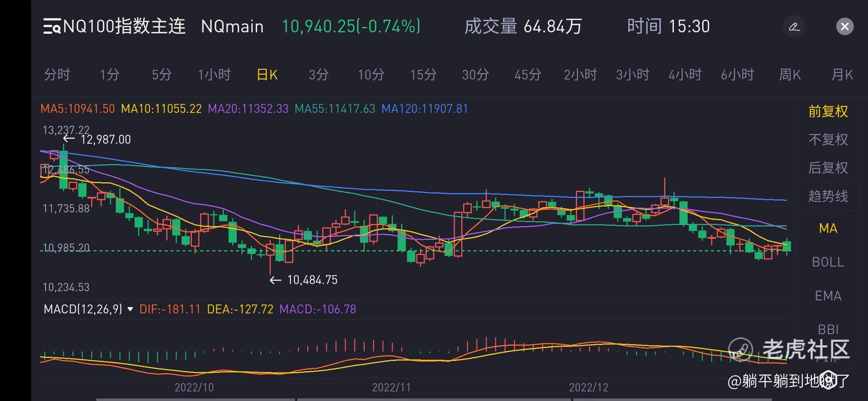Switch to the 月K monthly chart
868x401 pixels.
click(x=842, y=75)
